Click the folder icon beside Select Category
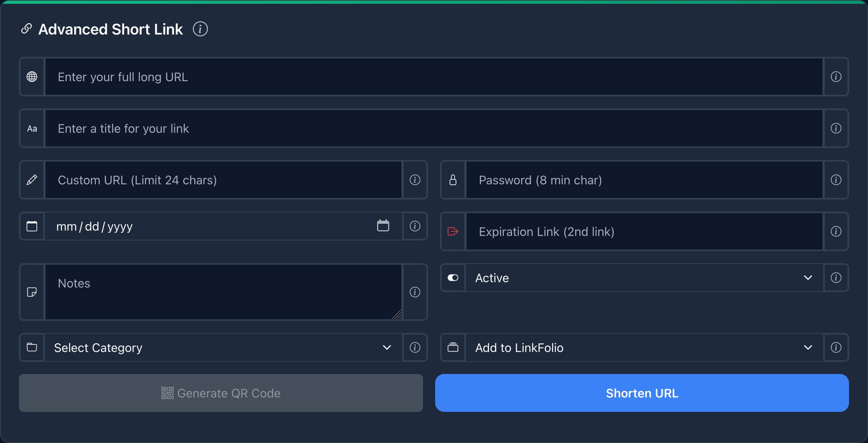The width and height of the screenshot is (868, 443). click(x=32, y=347)
